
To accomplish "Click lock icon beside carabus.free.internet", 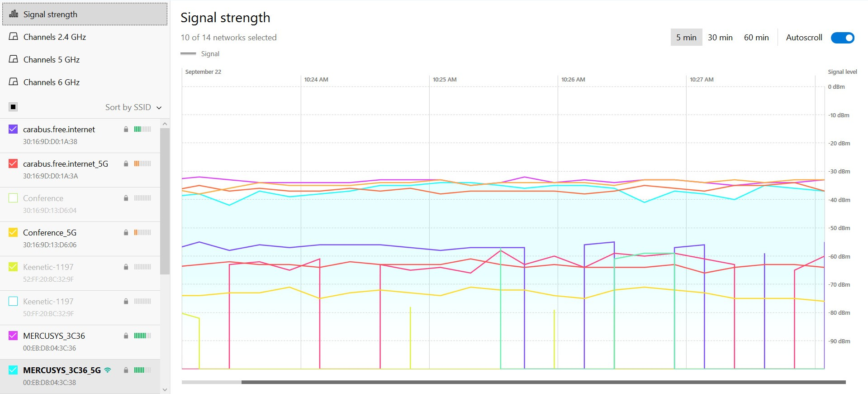I will tap(126, 130).
